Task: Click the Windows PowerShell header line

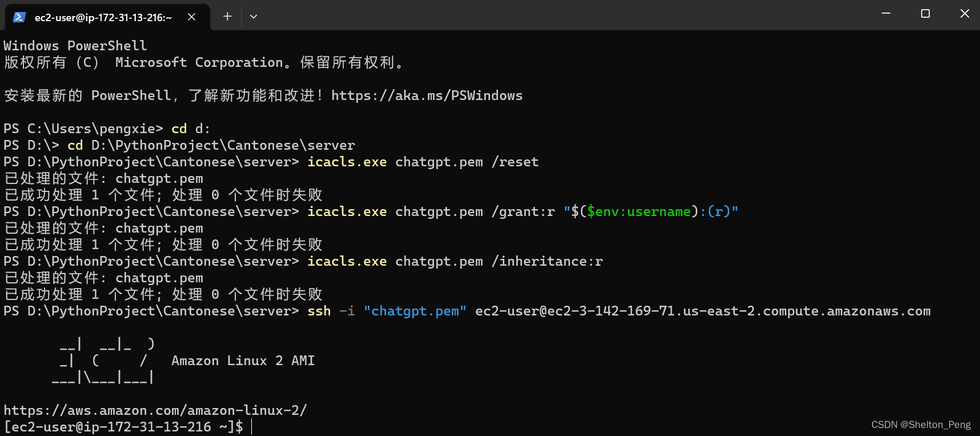Action: (75, 46)
